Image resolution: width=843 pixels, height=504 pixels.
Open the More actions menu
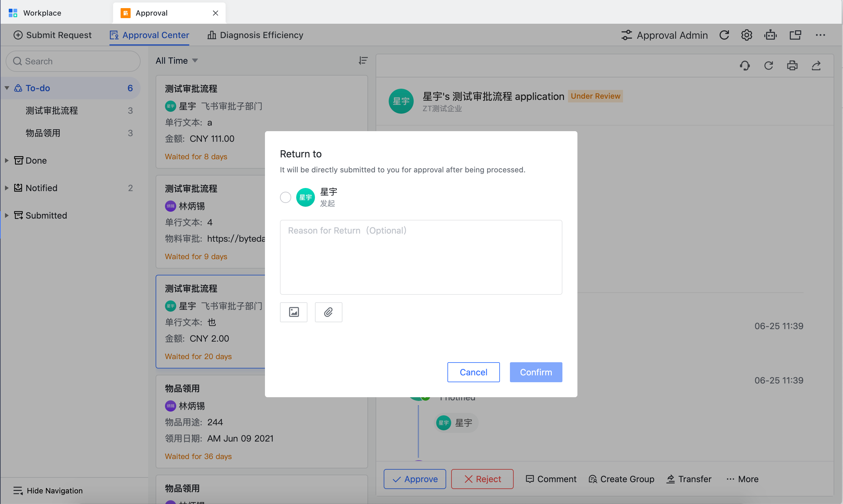pyautogui.click(x=742, y=479)
